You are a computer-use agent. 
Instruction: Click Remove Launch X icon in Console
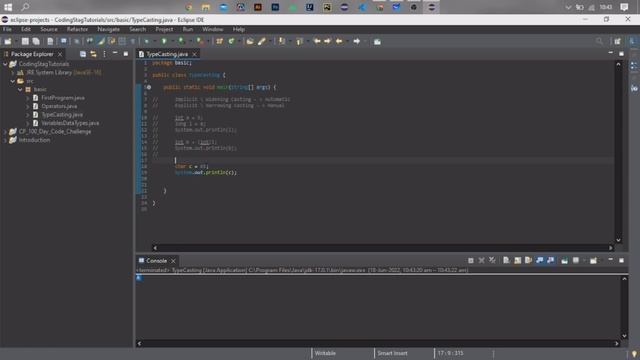tap(482, 260)
